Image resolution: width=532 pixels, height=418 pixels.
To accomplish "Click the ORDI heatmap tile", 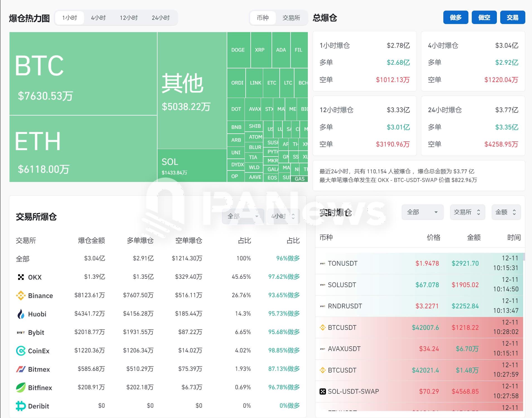I will tap(236, 83).
